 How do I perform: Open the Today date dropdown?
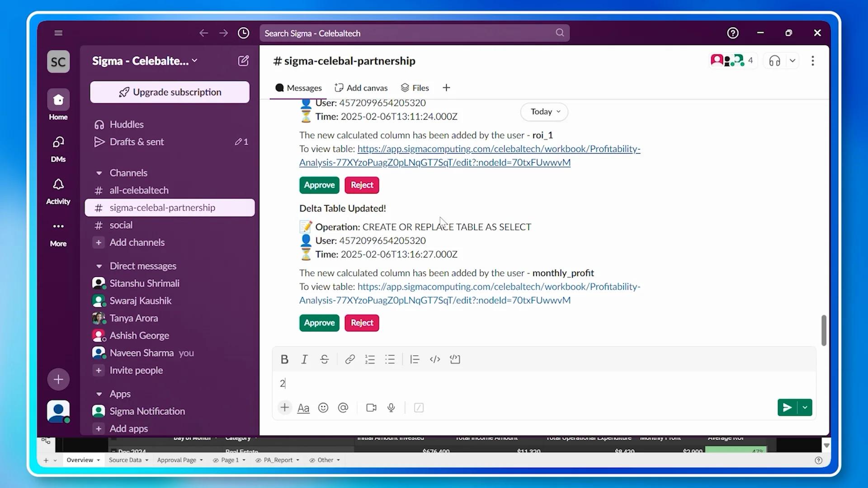(x=544, y=112)
